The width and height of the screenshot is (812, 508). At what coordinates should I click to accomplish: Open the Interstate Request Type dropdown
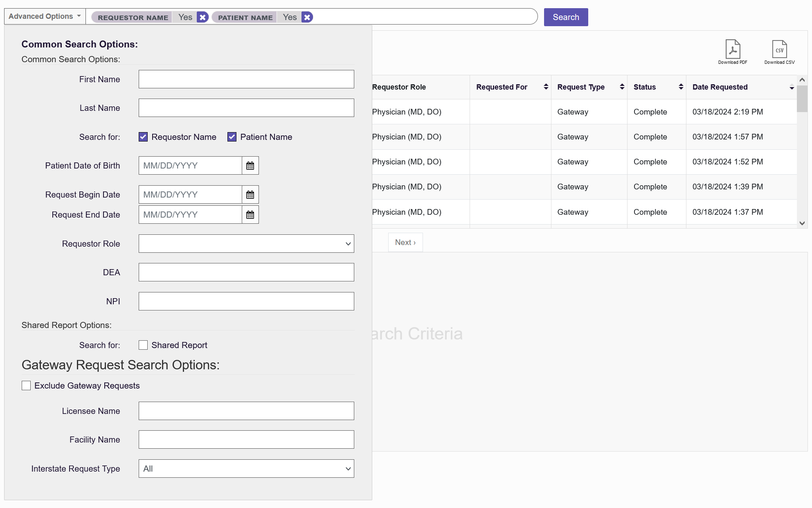click(246, 469)
